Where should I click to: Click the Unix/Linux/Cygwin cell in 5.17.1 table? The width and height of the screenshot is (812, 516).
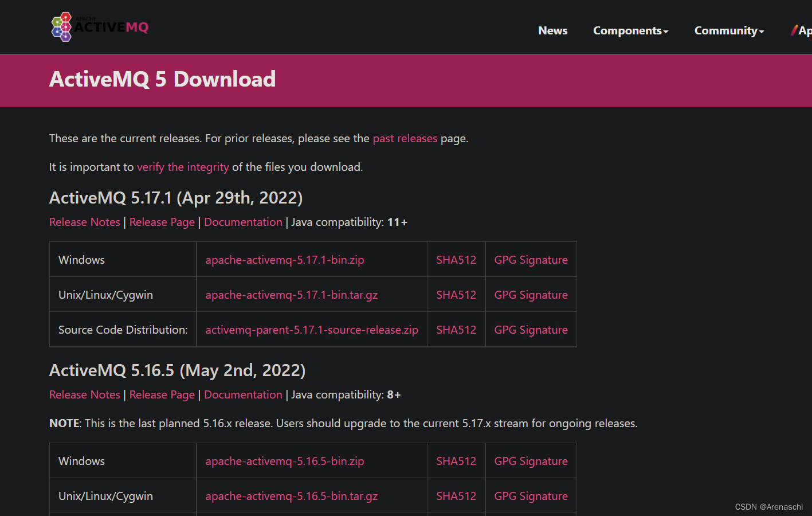tap(123, 295)
